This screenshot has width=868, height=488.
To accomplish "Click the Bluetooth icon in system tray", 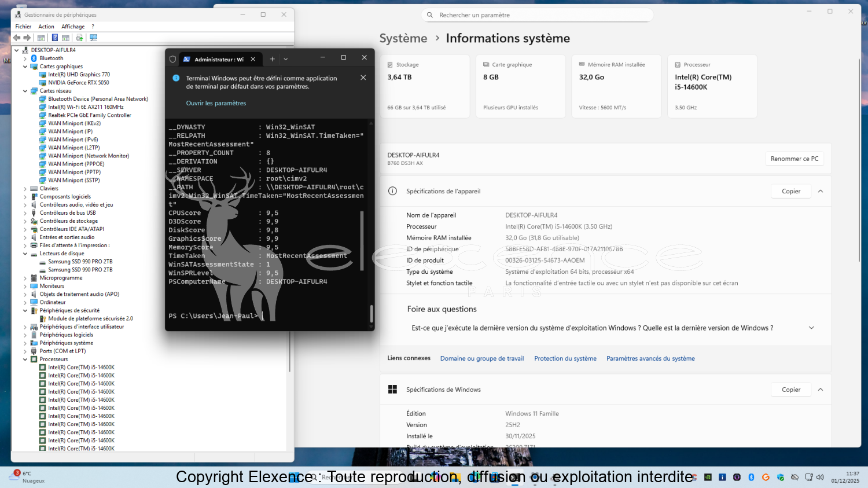I will click(x=751, y=478).
